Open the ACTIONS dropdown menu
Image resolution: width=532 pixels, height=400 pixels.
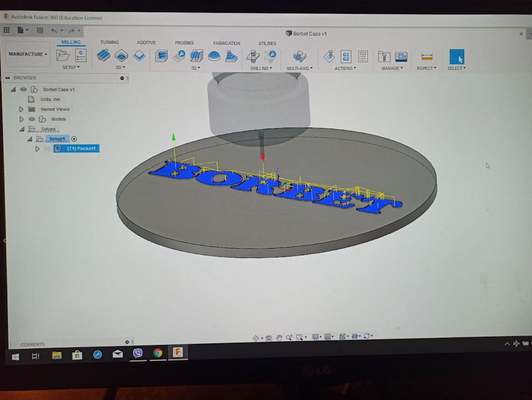tap(345, 68)
